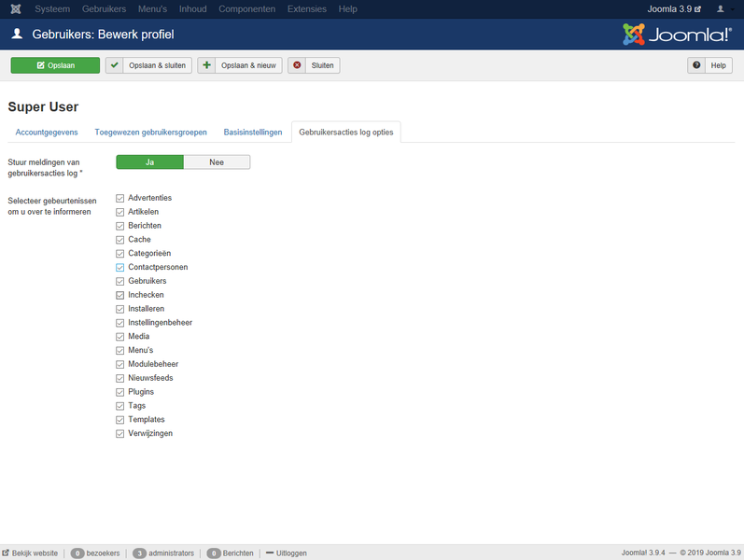Toggle the Templates checkbox

pyautogui.click(x=120, y=419)
